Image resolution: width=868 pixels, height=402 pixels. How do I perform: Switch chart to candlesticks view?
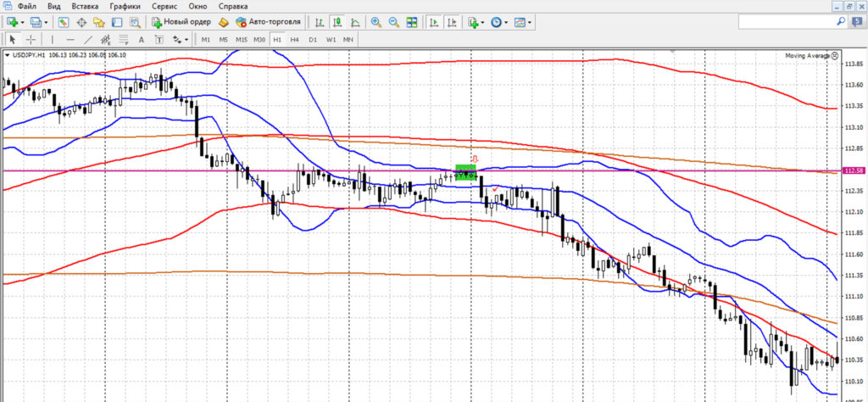click(337, 22)
